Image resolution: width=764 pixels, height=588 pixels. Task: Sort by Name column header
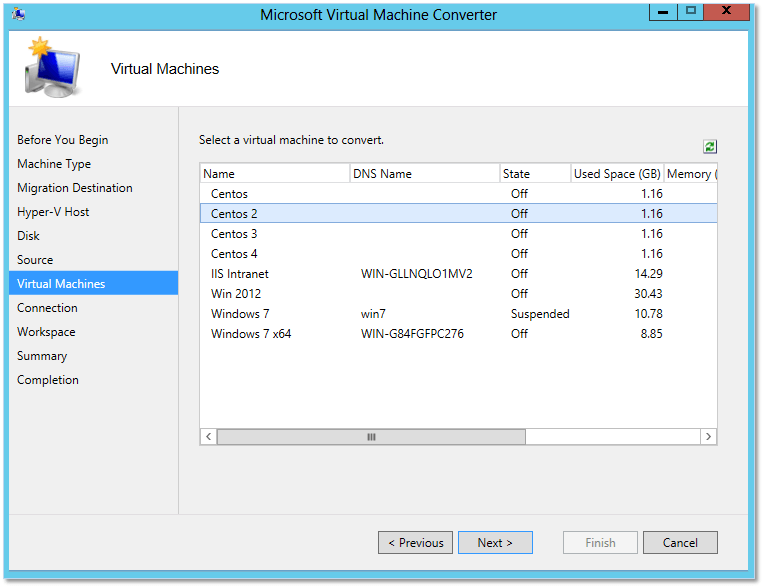click(275, 173)
